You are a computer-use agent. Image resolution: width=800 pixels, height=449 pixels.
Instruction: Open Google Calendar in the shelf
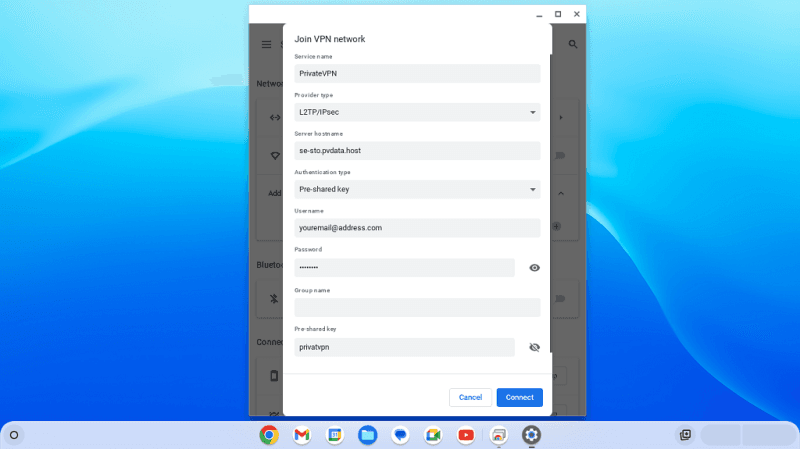point(335,435)
